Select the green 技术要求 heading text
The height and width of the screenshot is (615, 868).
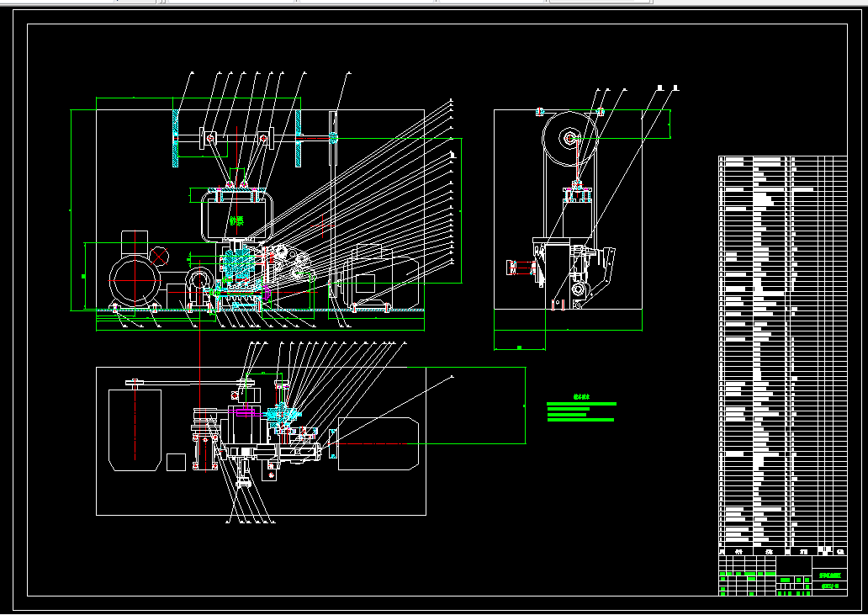[x=581, y=397]
